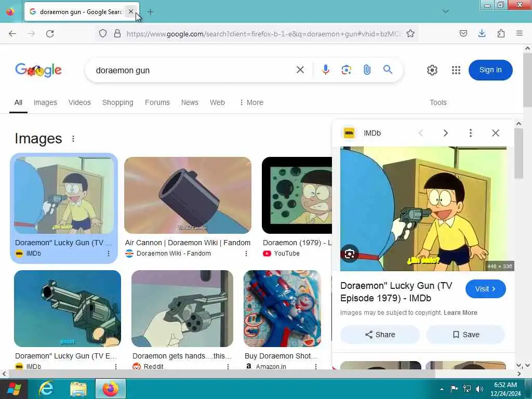Screen dimensions: 532x399
Task: Open three-dot menu for Fandom Air Cannon result
Action: (246, 254)
